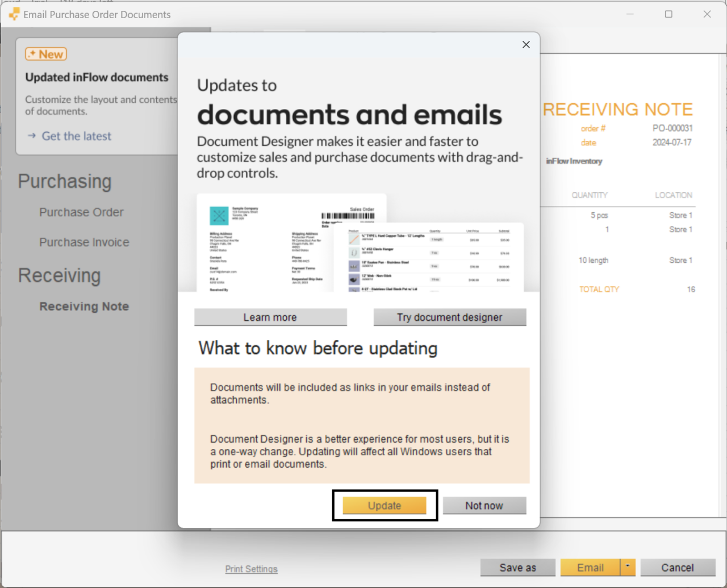Follow the Get the latest link
Screen dimensions: 727x588
point(76,136)
